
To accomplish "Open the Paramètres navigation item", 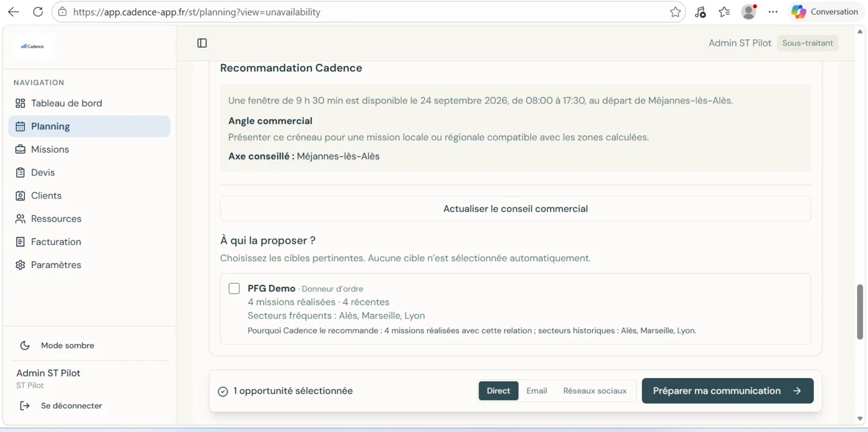I will coord(89,265).
